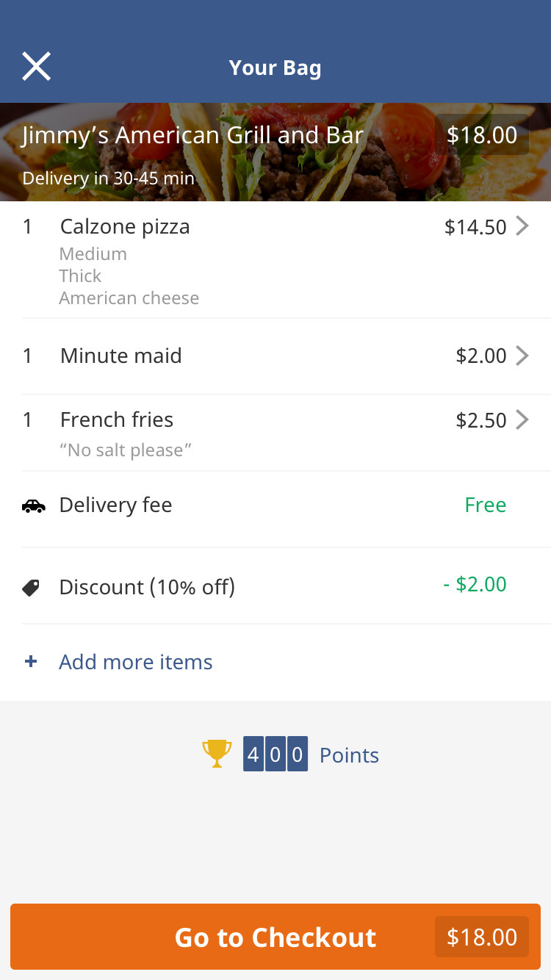This screenshot has width=551, height=980.
Task: Click the discount tag icon
Action: click(31, 588)
